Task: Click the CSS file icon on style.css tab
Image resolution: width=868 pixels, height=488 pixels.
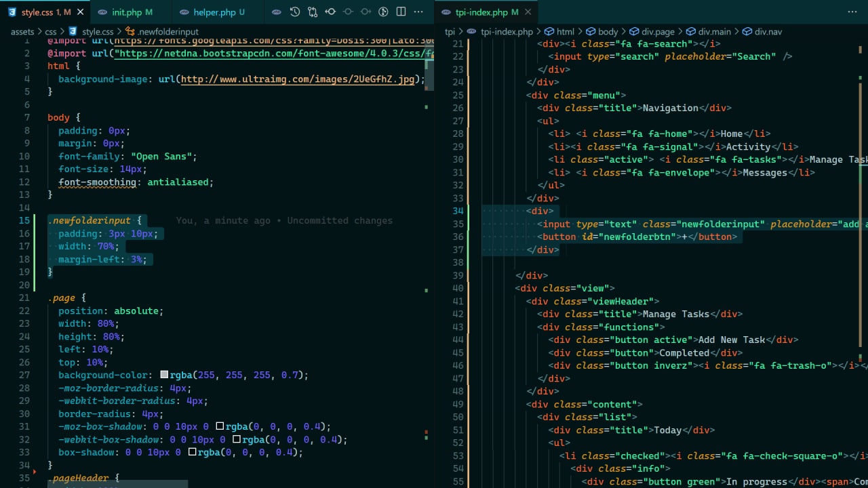Action: [x=12, y=12]
